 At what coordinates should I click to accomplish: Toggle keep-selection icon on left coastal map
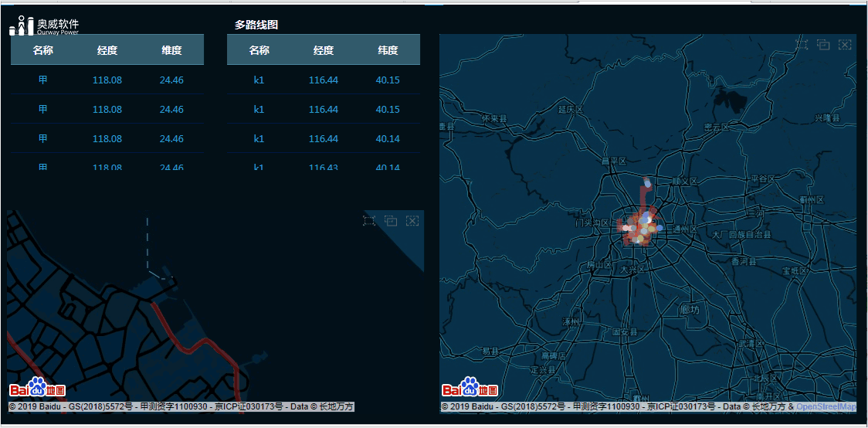point(391,222)
